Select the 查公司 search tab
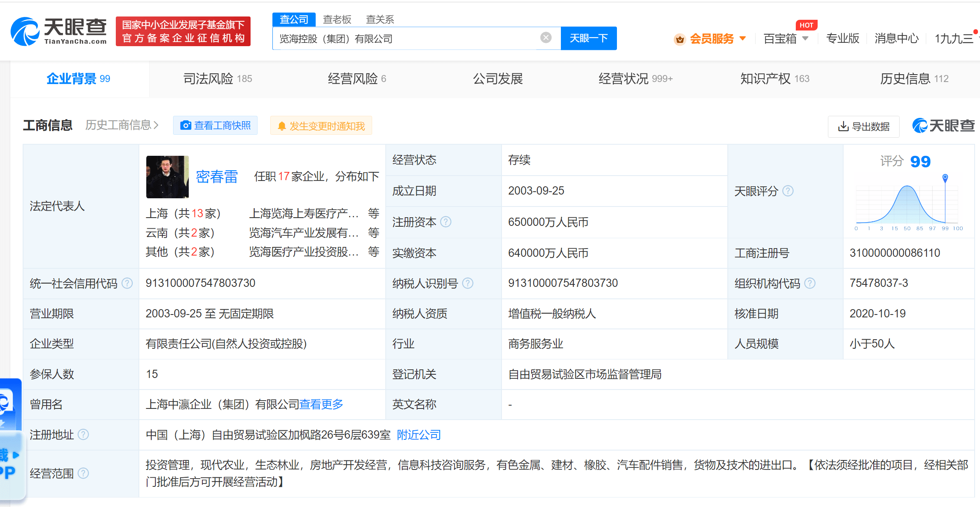 coord(294,19)
